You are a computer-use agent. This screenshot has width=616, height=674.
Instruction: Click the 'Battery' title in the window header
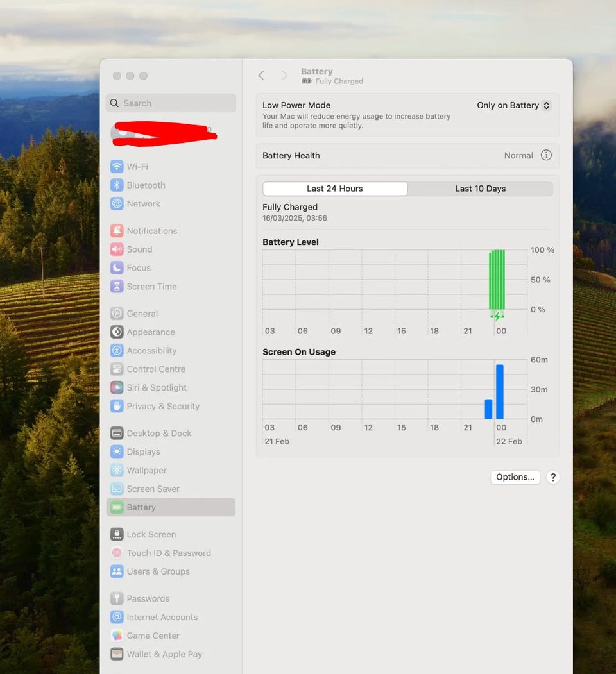coord(316,71)
